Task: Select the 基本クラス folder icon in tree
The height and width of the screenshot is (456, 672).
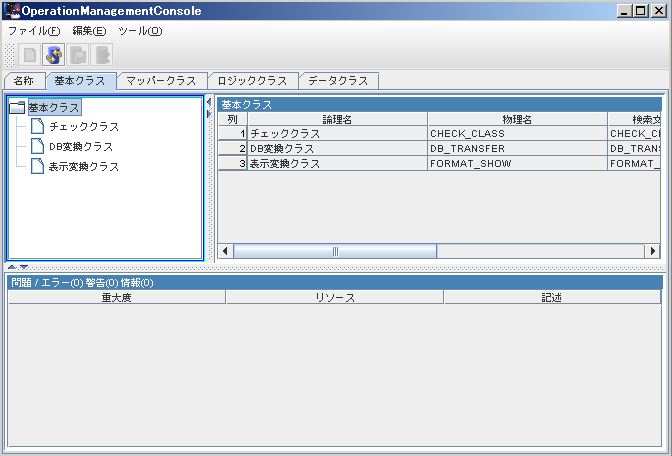Action: click(17, 107)
